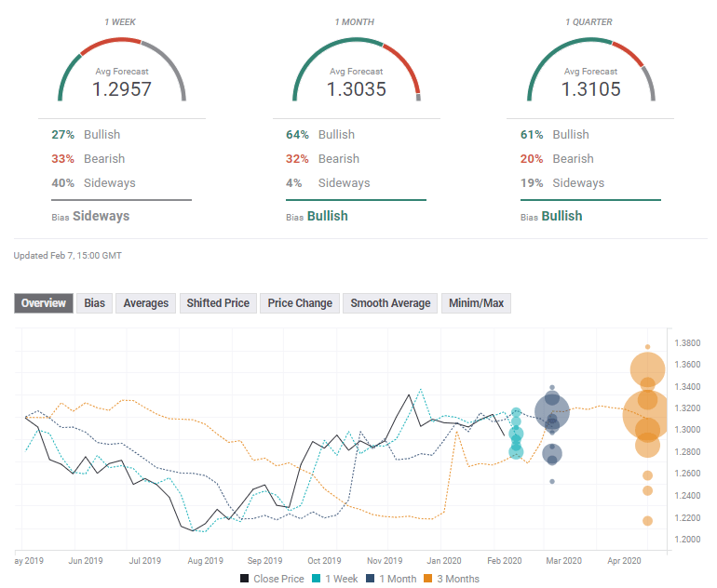Switch to the Overview tab
The width and height of the screenshot is (717, 588).
44,303
